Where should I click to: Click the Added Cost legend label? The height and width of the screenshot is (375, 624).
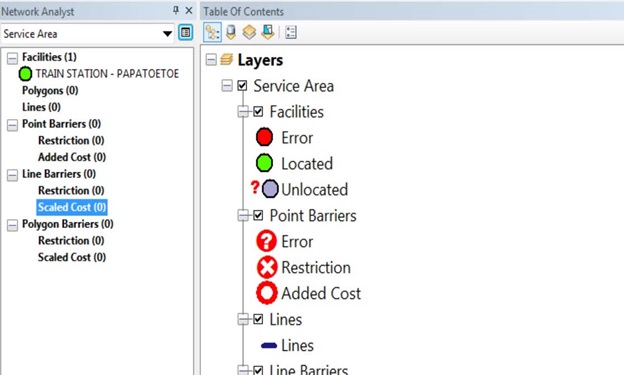click(x=321, y=293)
